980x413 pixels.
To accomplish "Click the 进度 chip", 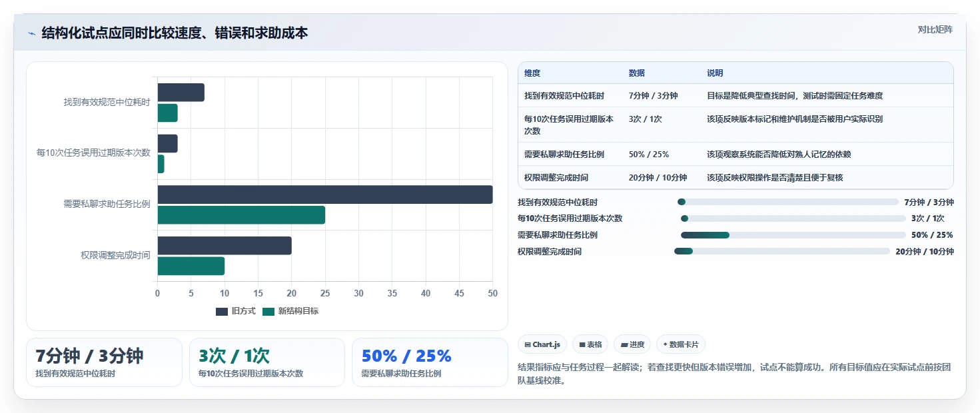I will [632, 344].
